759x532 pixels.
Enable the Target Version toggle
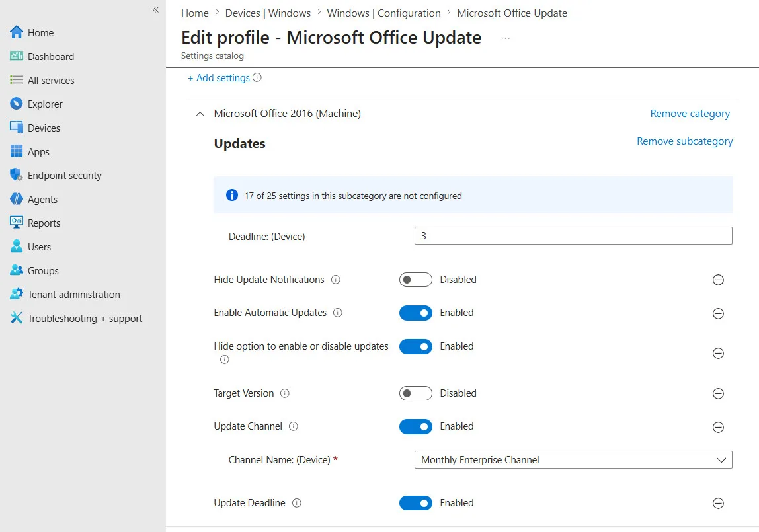point(416,393)
